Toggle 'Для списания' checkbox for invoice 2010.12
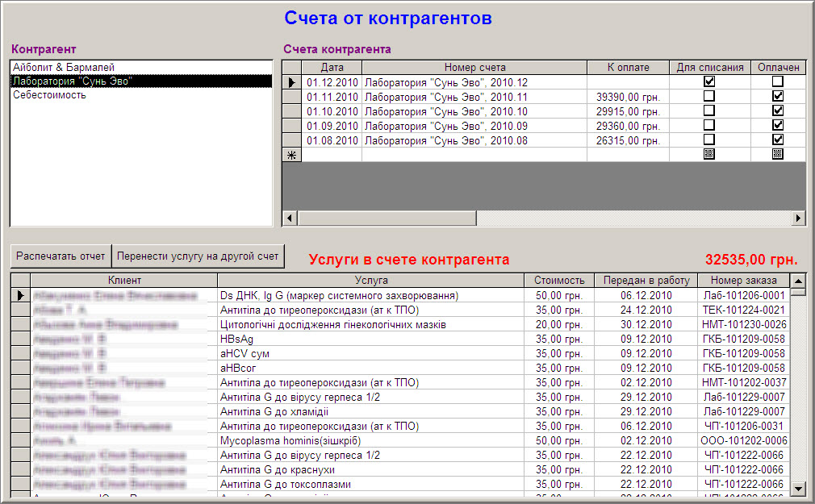Image resolution: width=815 pixels, height=504 pixels. (x=709, y=81)
